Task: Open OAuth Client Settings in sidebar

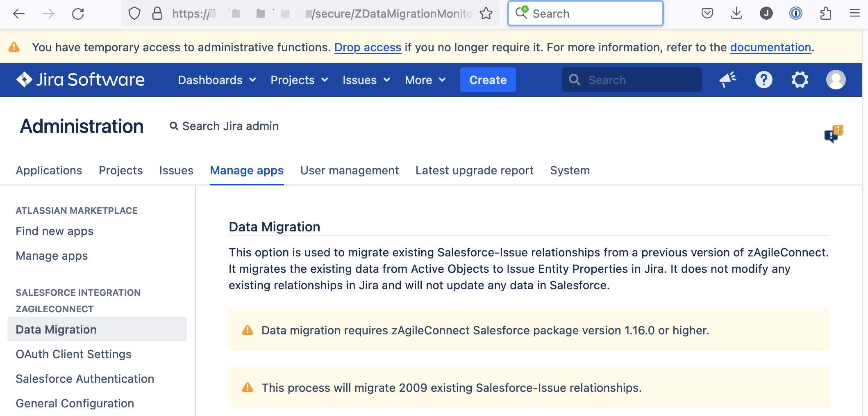Action: [73, 354]
